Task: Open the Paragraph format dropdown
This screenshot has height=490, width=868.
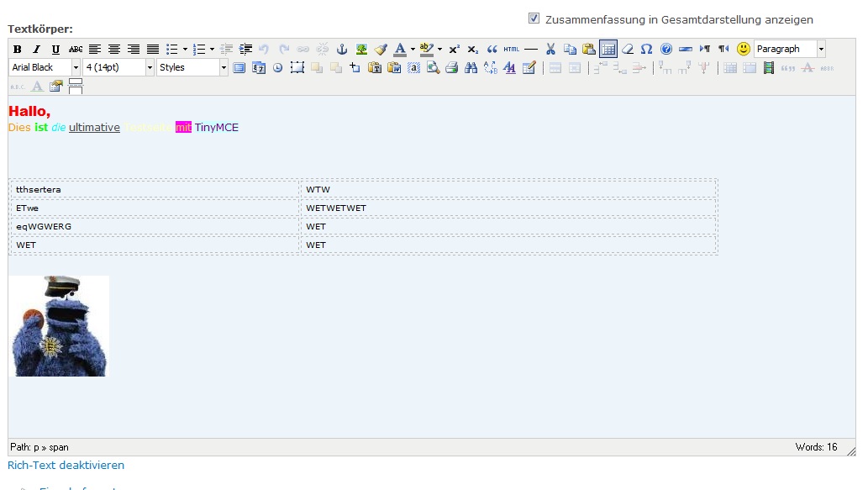Action: click(x=821, y=50)
